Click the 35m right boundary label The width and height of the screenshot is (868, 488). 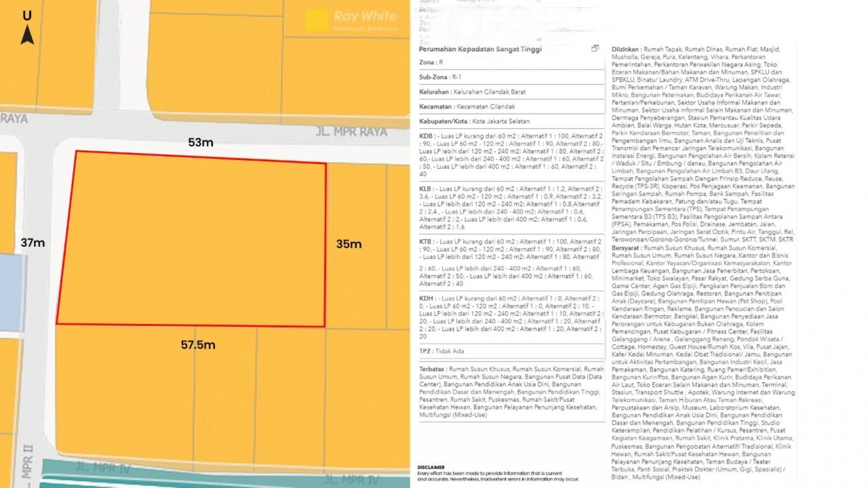349,244
